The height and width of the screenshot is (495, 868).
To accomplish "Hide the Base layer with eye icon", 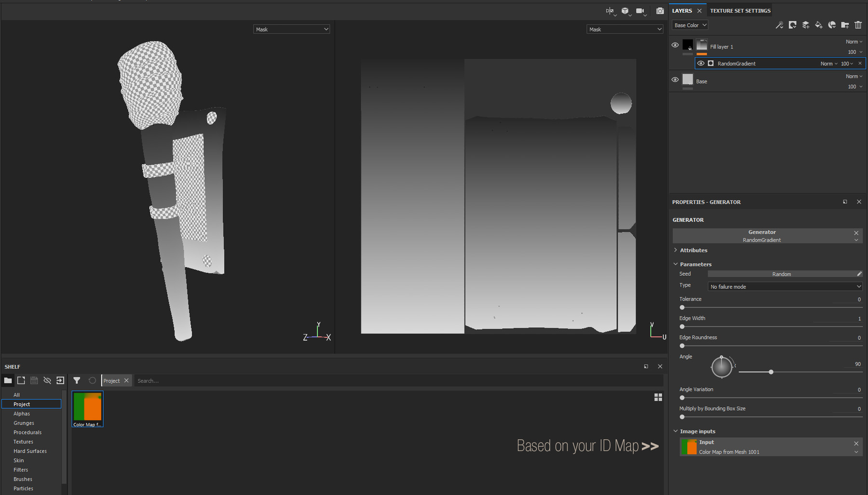I will (675, 80).
